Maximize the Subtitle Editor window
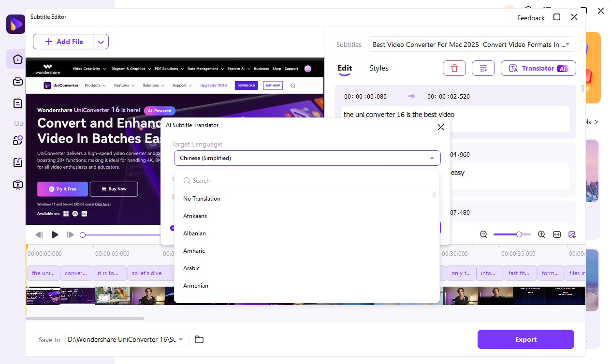Viewport: 611px width, 364px height. [557, 17]
